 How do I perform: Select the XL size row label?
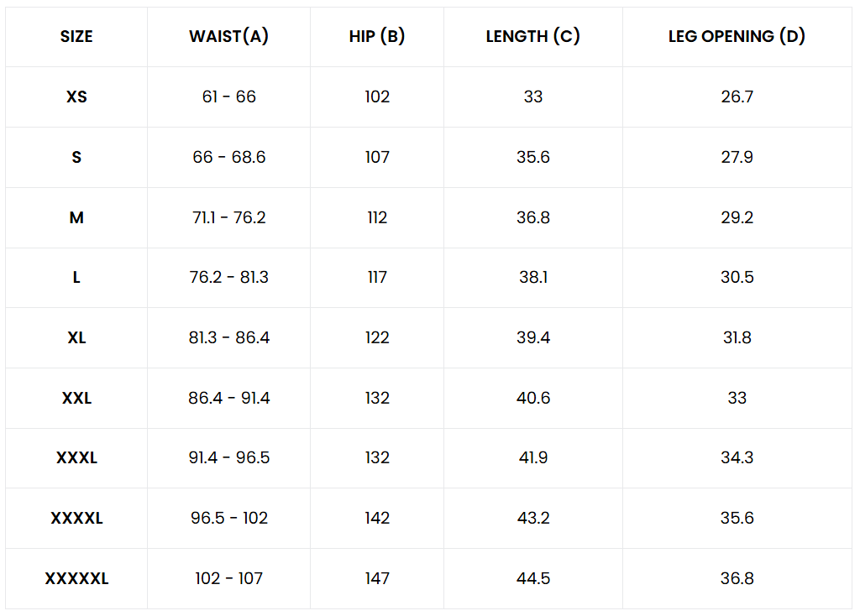(76, 338)
